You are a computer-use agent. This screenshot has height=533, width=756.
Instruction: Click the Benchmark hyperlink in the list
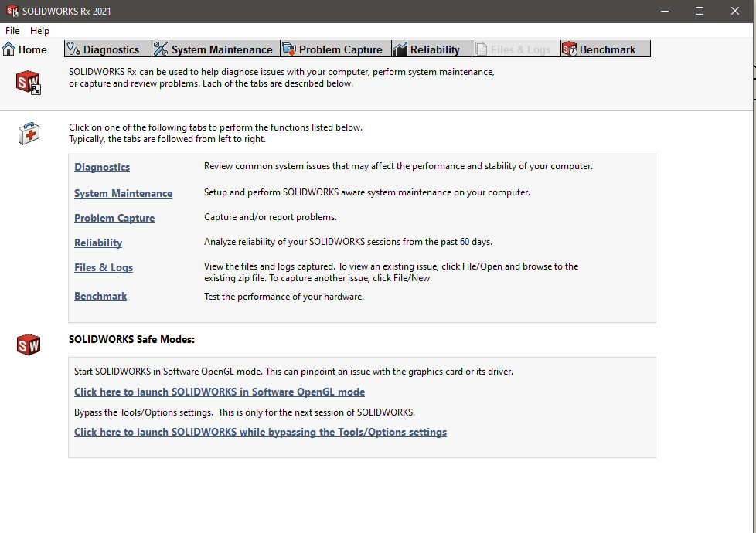[100, 297]
